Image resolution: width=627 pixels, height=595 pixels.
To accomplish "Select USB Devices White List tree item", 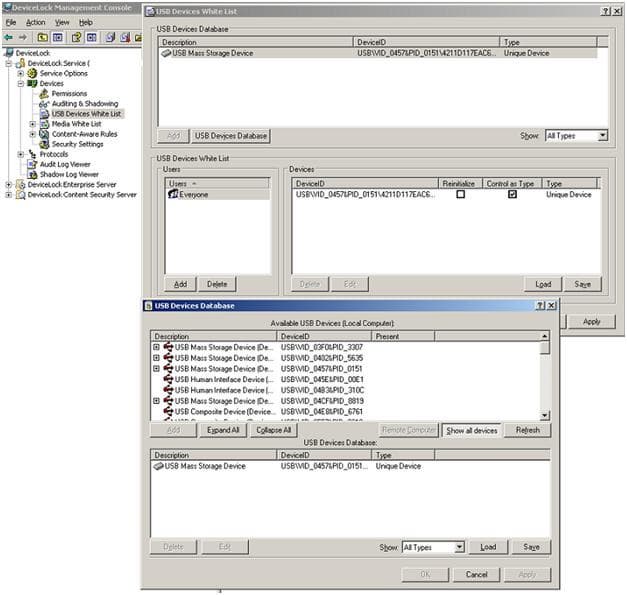I will click(x=86, y=114).
